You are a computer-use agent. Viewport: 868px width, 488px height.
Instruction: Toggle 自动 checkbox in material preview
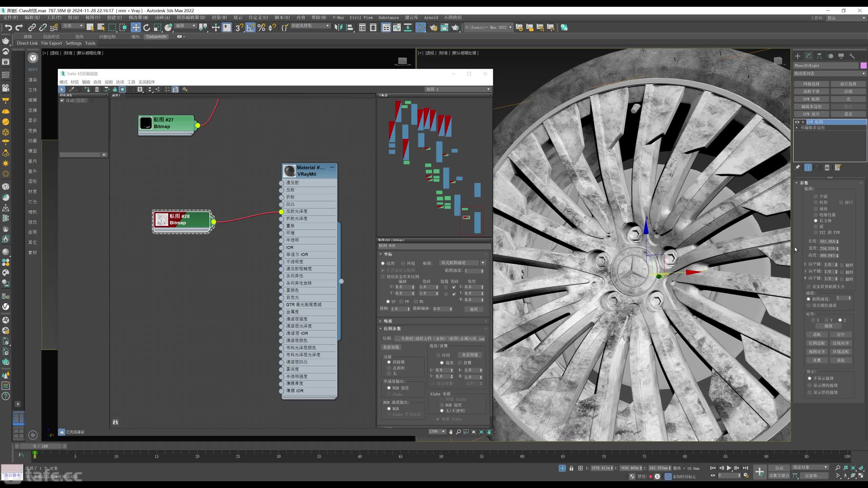(x=62, y=100)
